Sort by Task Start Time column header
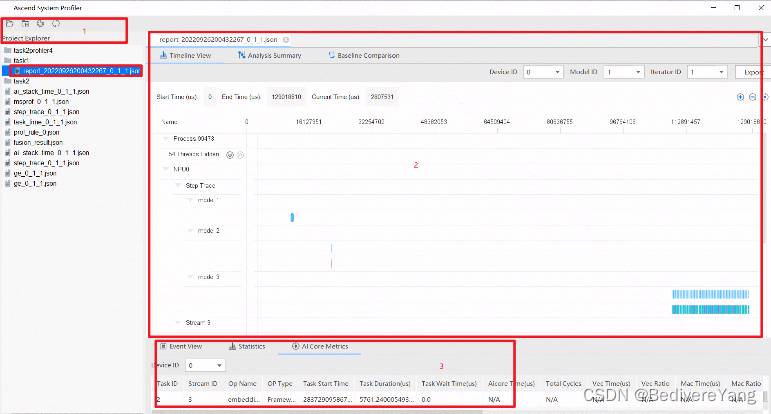This screenshot has height=414, width=771. pos(326,384)
